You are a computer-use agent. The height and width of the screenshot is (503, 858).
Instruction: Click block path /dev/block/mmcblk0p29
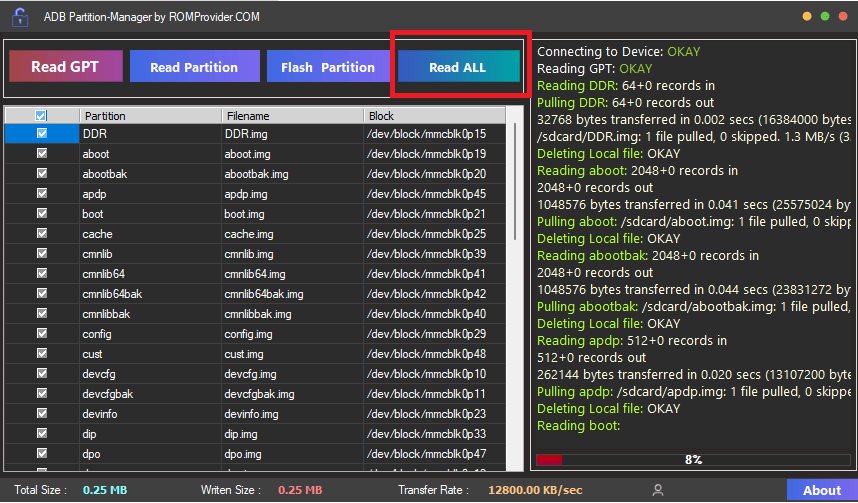pyautogui.click(x=426, y=333)
